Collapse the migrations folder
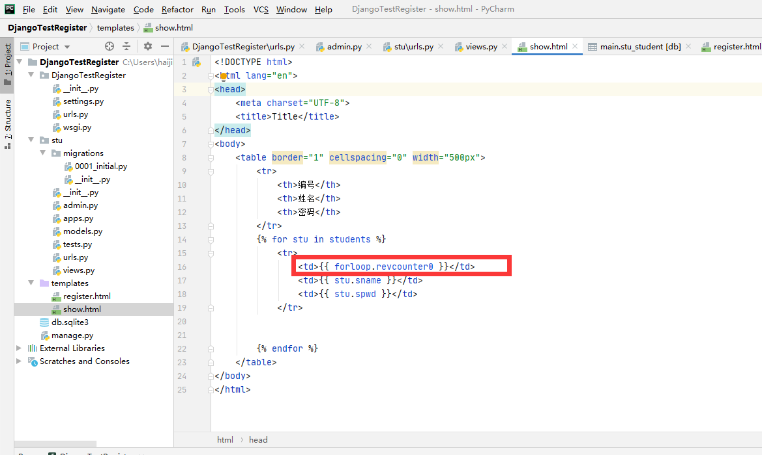Image resolution: width=762 pixels, height=455 pixels. click(x=43, y=153)
